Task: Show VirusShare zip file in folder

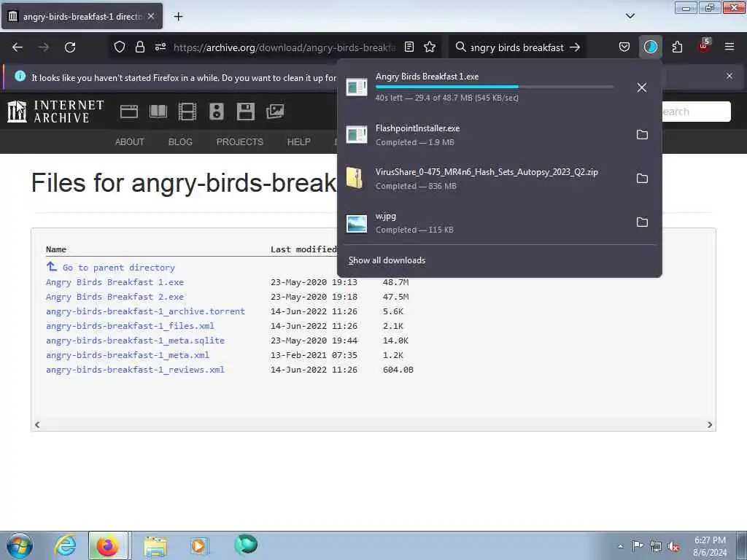Action: click(x=642, y=179)
